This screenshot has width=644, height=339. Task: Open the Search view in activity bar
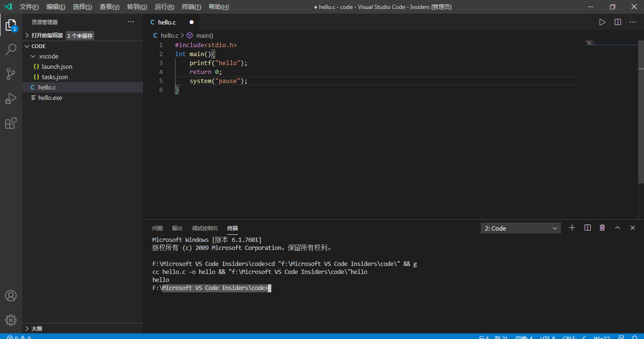(x=11, y=50)
